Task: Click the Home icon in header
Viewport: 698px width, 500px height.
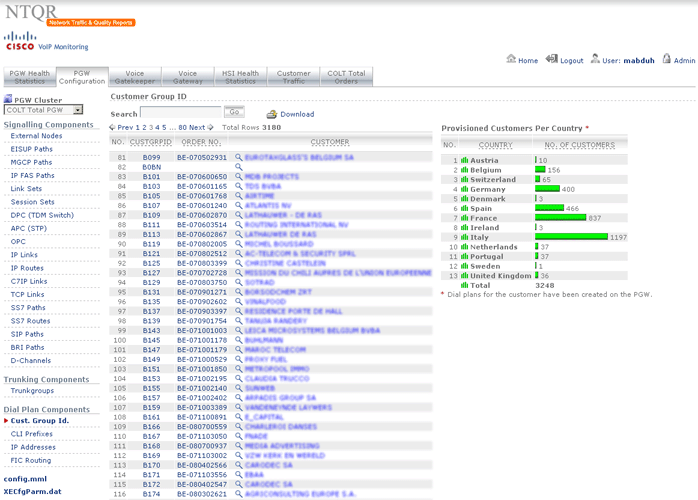Action: coord(511,60)
